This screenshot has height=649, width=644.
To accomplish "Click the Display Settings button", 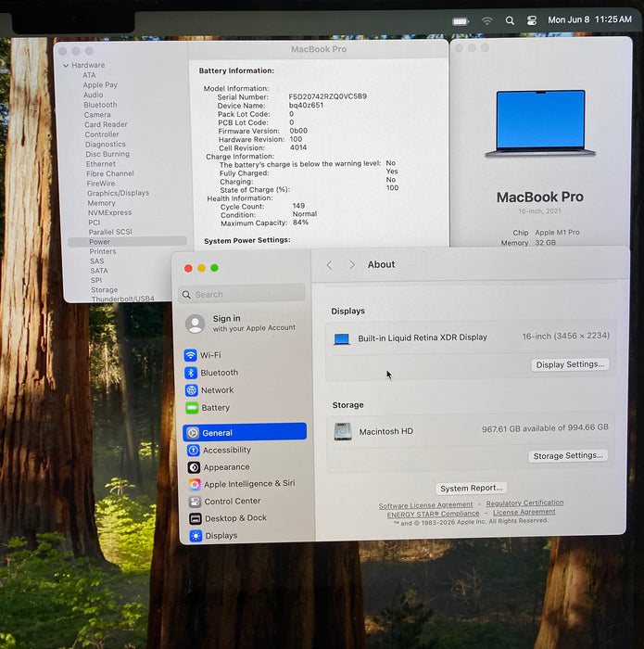I will (x=570, y=364).
